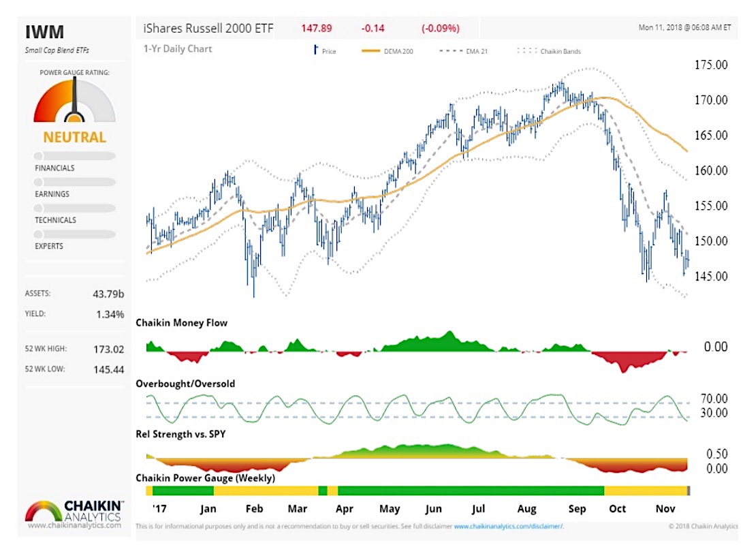
Task: Click the 'Rel Strength vs. SPY' panel heading
Action: click(180, 435)
